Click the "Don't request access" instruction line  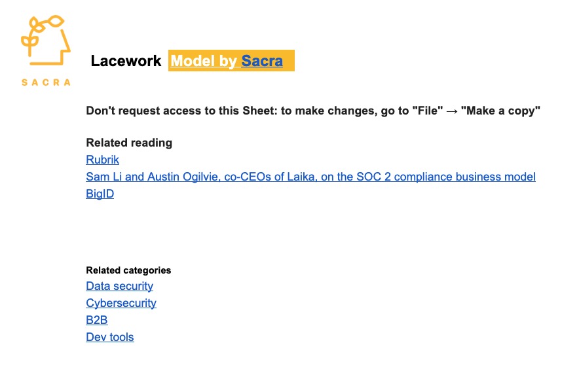[x=313, y=111]
